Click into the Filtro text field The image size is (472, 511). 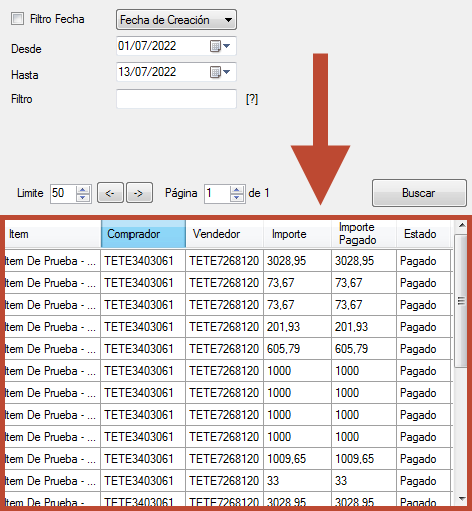coord(176,99)
